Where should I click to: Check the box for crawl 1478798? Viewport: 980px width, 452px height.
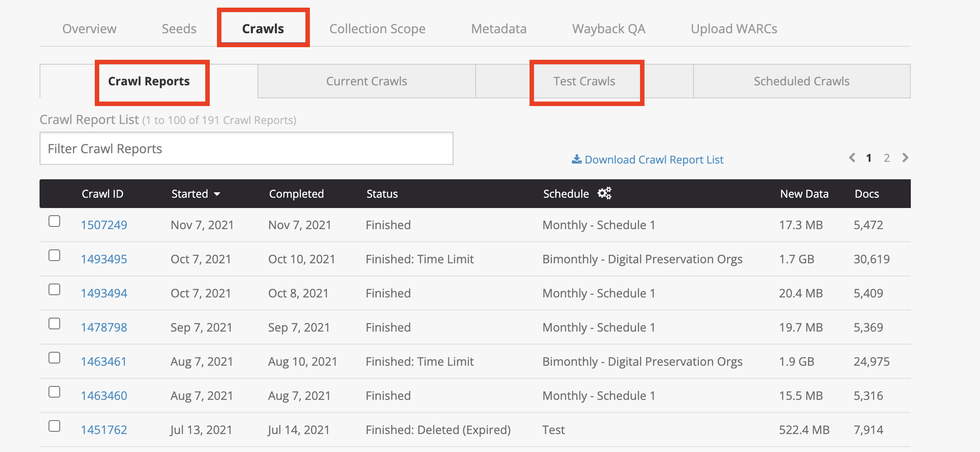point(54,323)
